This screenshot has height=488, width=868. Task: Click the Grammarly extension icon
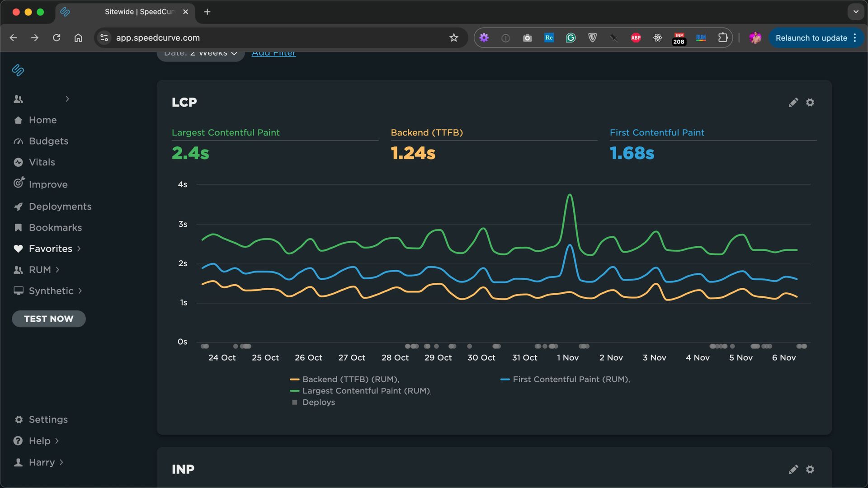[571, 38]
